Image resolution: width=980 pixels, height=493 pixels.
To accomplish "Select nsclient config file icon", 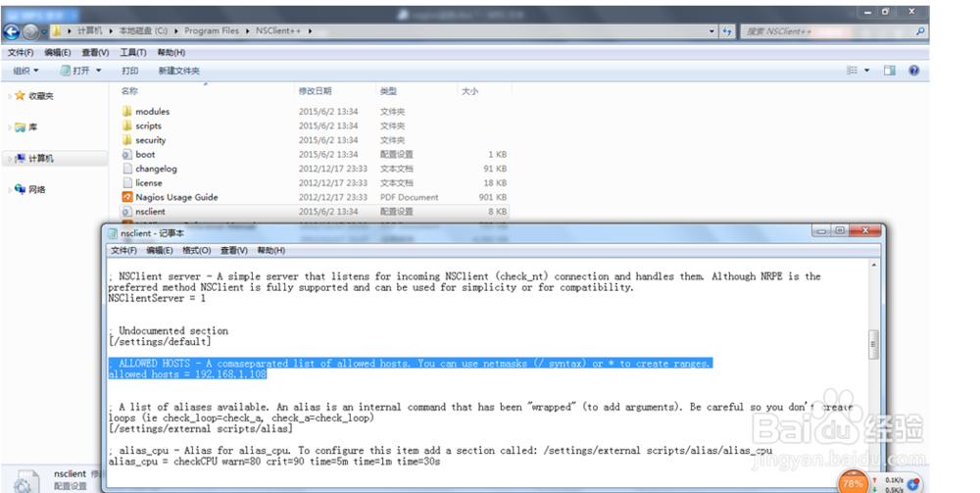I will (x=127, y=212).
